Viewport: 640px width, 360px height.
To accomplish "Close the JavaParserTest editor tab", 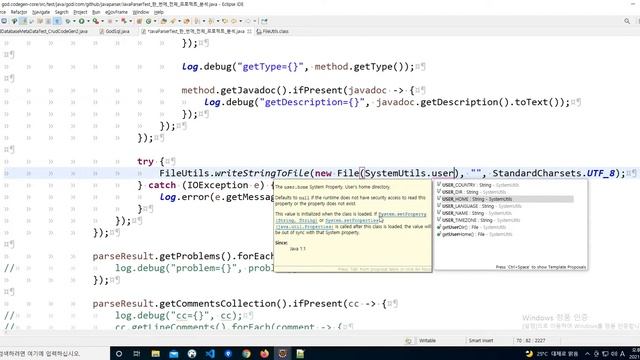I will [x=249, y=31].
